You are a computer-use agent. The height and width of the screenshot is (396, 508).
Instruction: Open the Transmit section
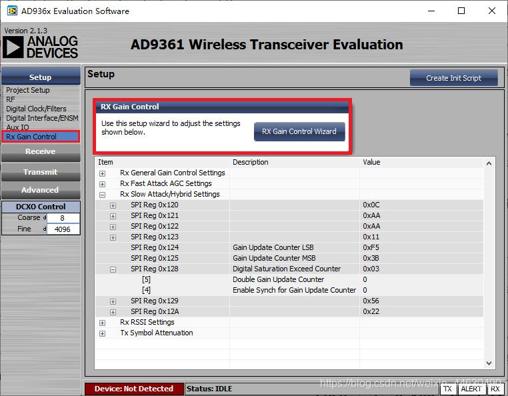(41, 172)
